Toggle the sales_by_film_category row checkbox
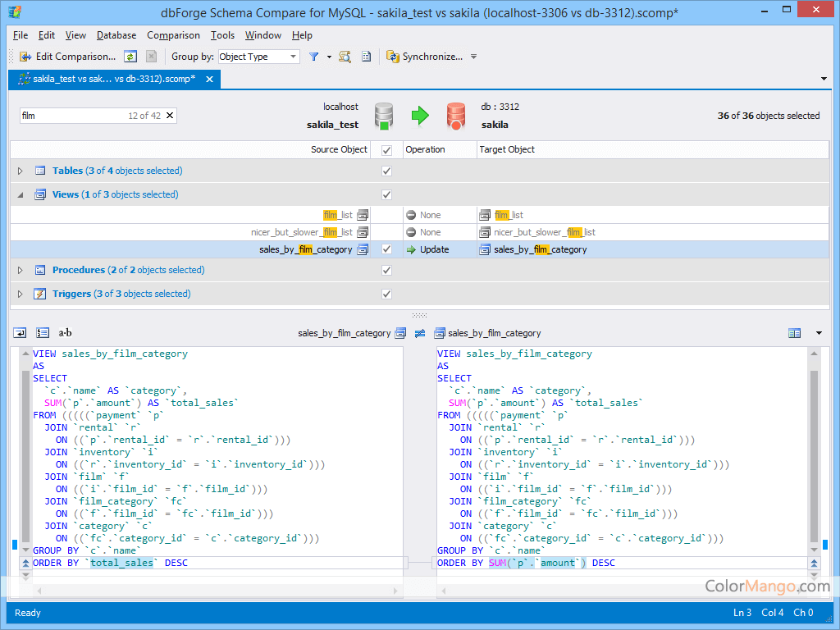The height and width of the screenshot is (630, 840). click(386, 249)
